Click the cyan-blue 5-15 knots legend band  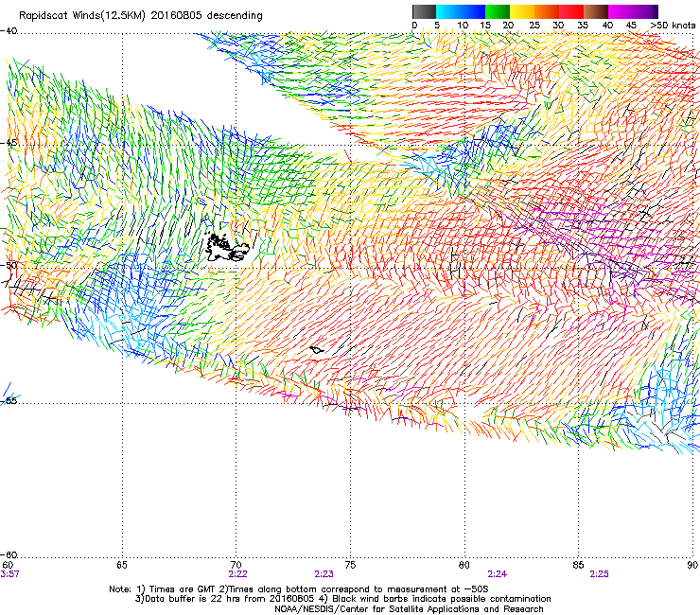[461, 11]
